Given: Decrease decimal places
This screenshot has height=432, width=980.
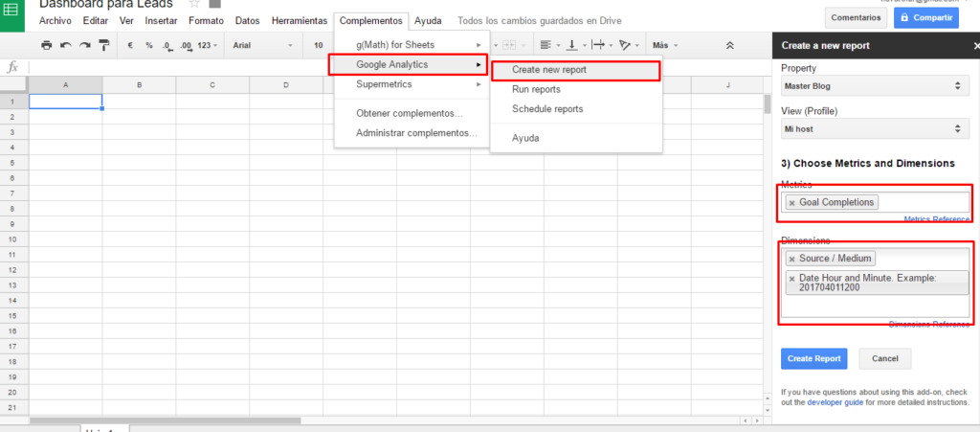Looking at the screenshot, I should point(167,45).
